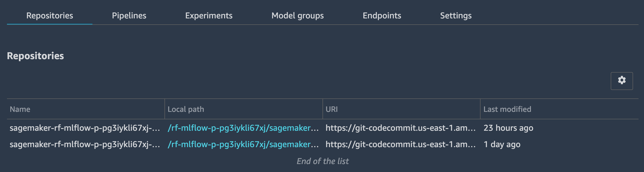Click the "23 hours ago" timestamp cell
This screenshot has height=172, width=644.
[508, 128]
